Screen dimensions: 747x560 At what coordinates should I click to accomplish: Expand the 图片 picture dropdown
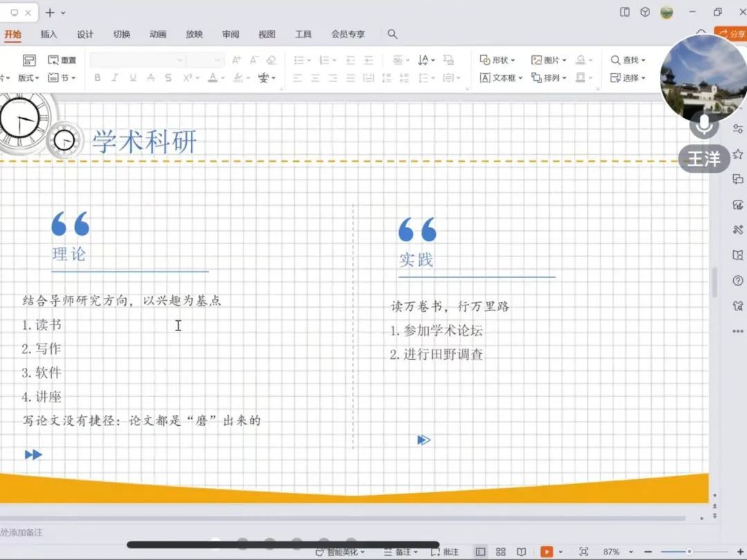pyautogui.click(x=548, y=60)
